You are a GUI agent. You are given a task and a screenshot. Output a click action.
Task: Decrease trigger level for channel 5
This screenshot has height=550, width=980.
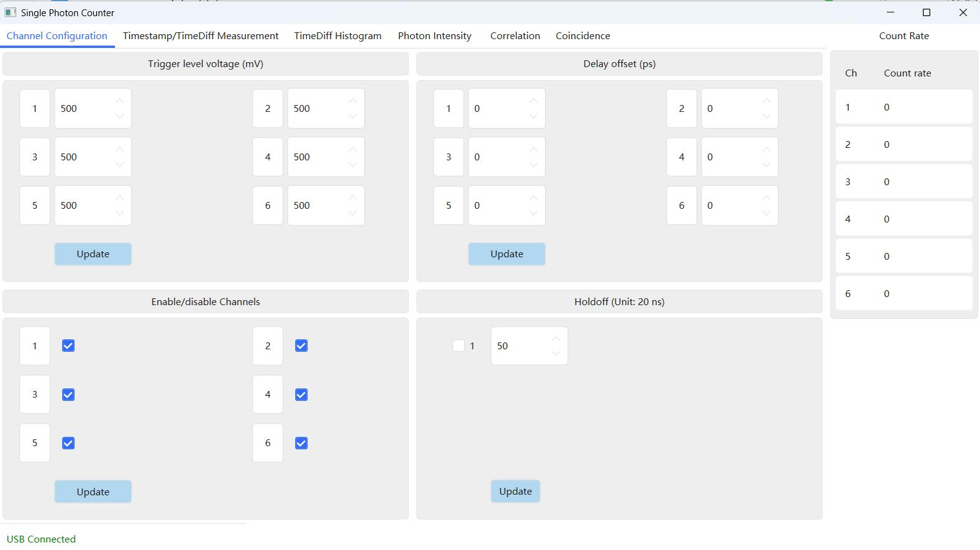(x=120, y=213)
